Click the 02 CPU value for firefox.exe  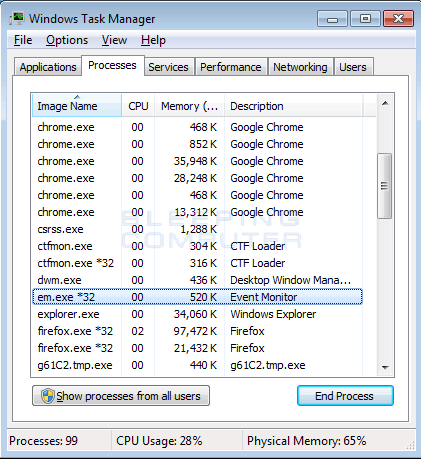[x=137, y=331]
